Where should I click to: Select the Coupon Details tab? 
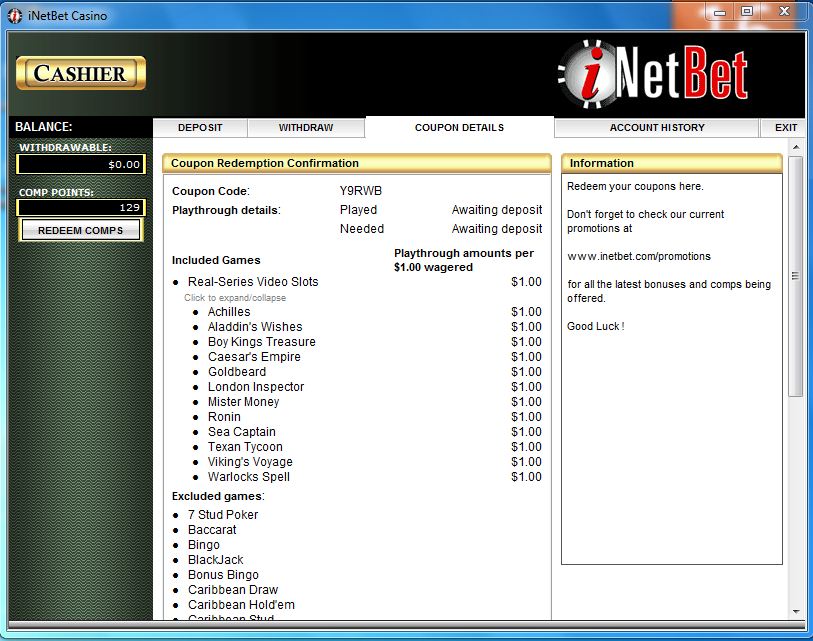point(459,128)
